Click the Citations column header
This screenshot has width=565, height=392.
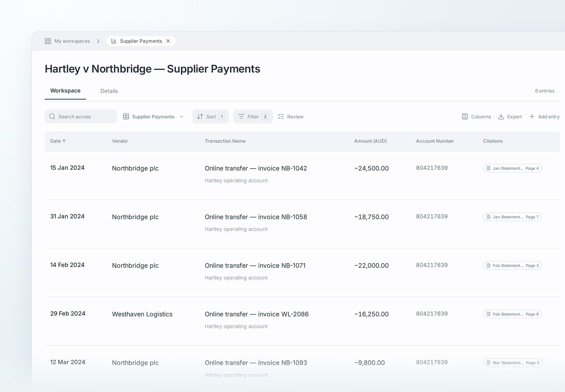[x=492, y=141]
